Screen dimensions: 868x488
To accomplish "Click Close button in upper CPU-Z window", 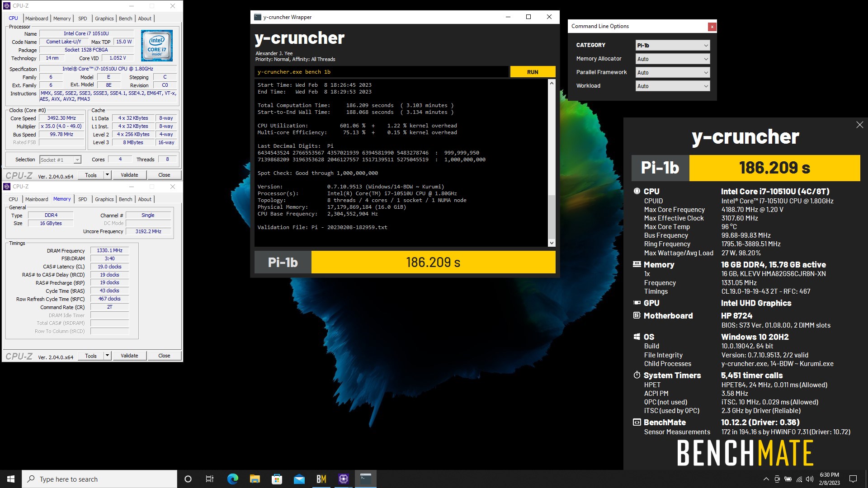I will coord(164,175).
